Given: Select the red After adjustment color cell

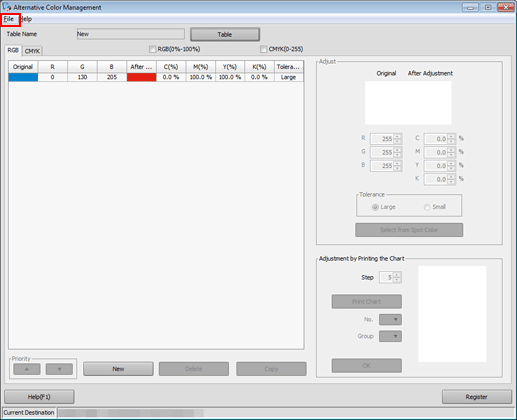Looking at the screenshot, I should (x=141, y=77).
